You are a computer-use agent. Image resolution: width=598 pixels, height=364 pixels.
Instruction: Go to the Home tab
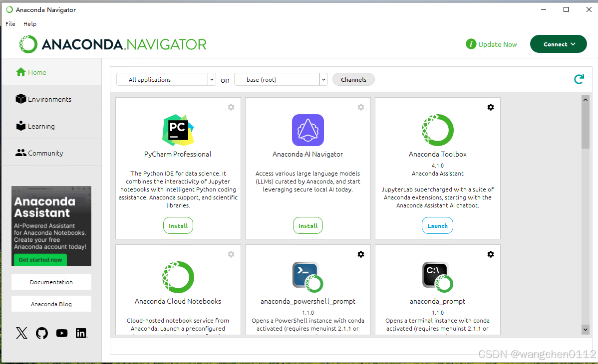[x=51, y=72]
